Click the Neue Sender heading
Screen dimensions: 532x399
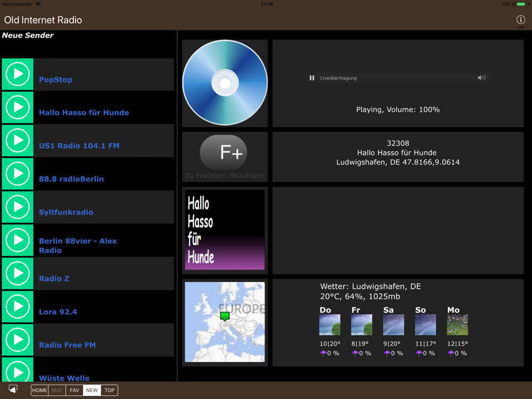click(x=28, y=35)
